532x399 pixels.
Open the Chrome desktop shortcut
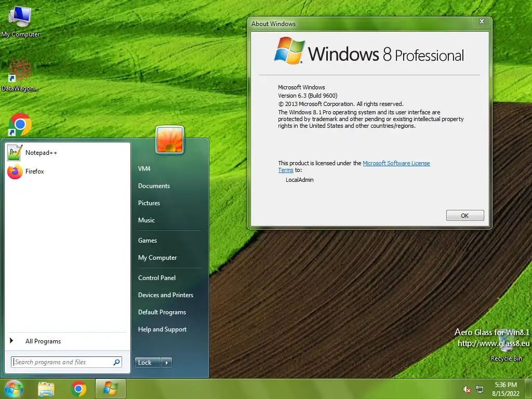20,125
